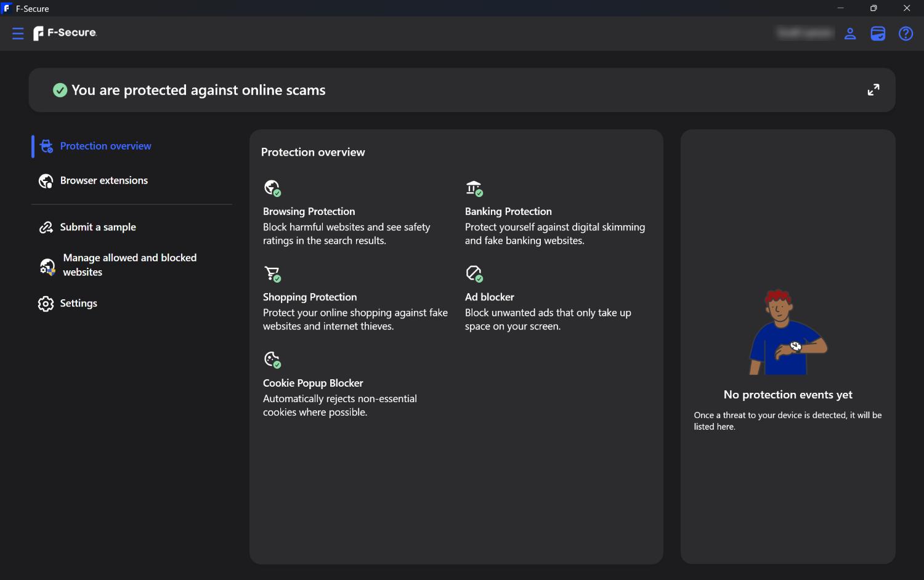Open Manage allowed and blocked websites
This screenshot has width=924, height=580.
(132, 265)
